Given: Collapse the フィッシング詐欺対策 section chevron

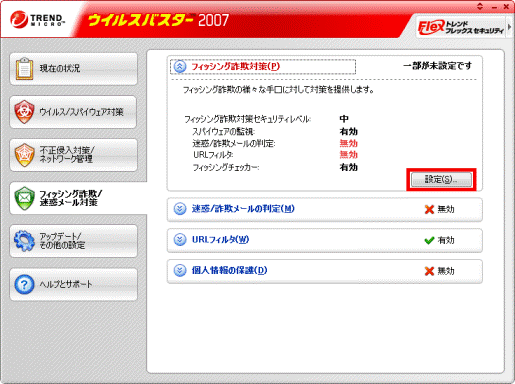Looking at the screenshot, I should [x=180, y=66].
